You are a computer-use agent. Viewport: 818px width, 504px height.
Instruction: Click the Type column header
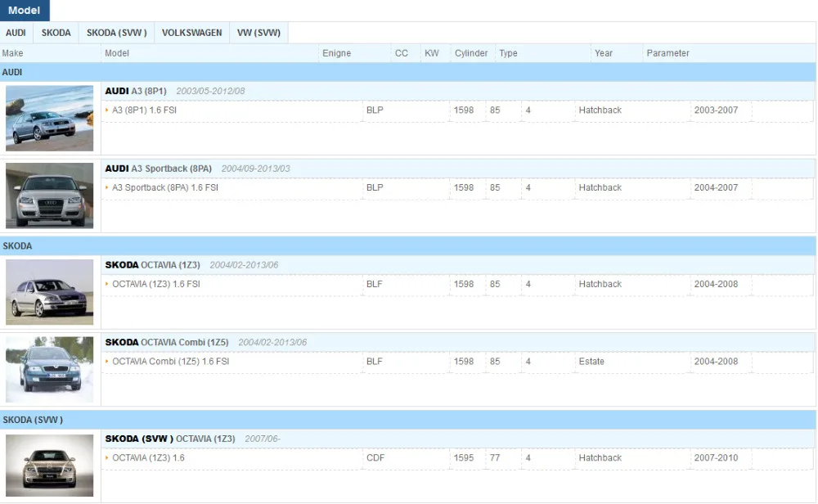coord(508,53)
